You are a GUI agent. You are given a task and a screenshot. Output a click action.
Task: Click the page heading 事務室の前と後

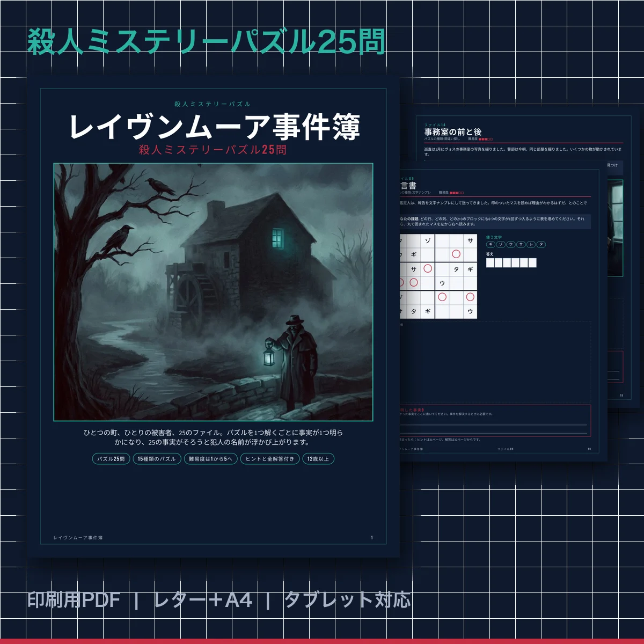[x=453, y=132]
